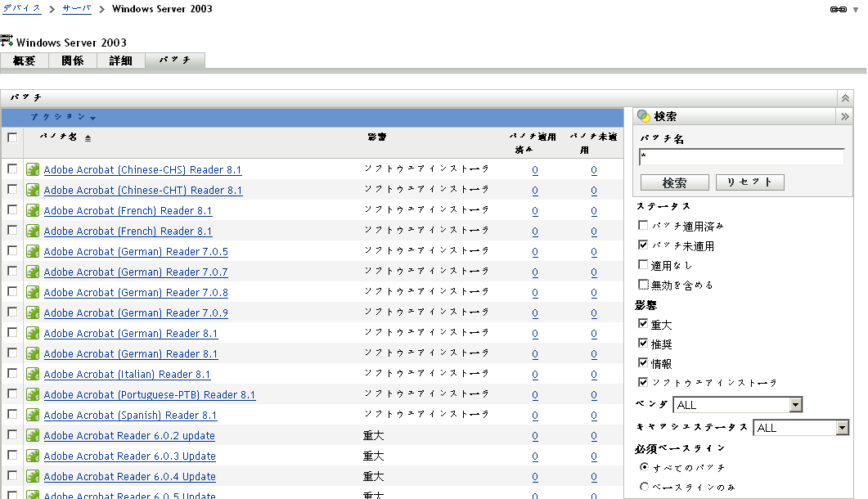Click the green patch icon beside Adobe Acrobat (Chinese-CHS) Reader 8.1
This screenshot has width=868, height=499.
pyautogui.click(x=34, y=169)
